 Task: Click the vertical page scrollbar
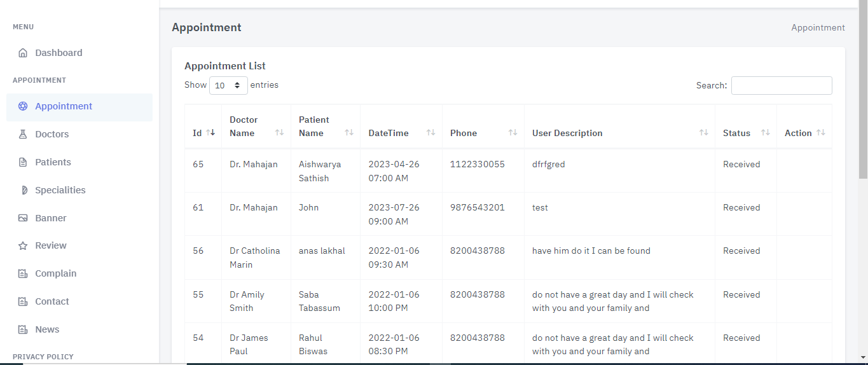tap(862, 95)
